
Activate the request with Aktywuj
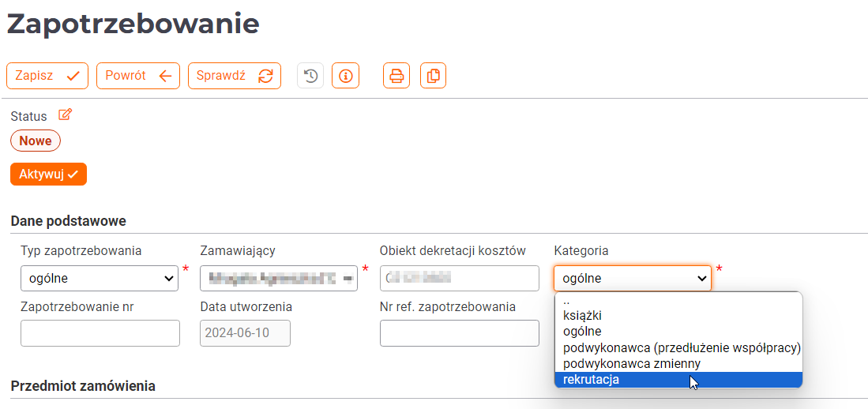coord(49,174)
